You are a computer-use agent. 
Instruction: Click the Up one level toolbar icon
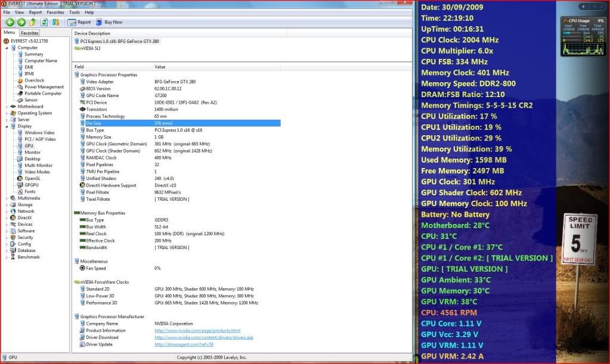pos(33,22)
